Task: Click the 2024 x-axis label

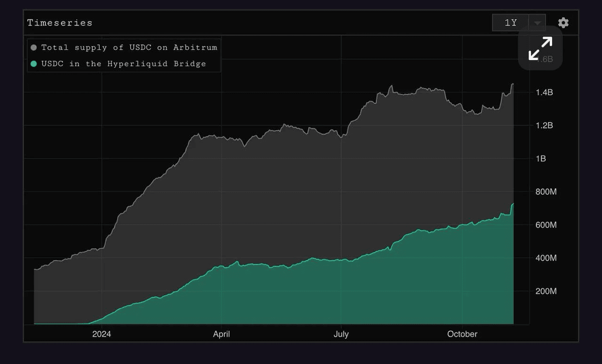Action: pyautogui.click(x=102, y=334)
